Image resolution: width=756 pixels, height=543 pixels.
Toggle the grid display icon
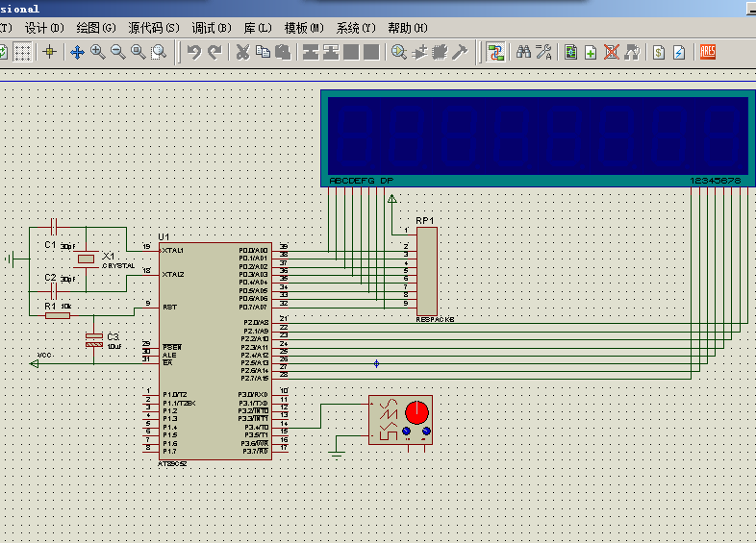[22, 52]
